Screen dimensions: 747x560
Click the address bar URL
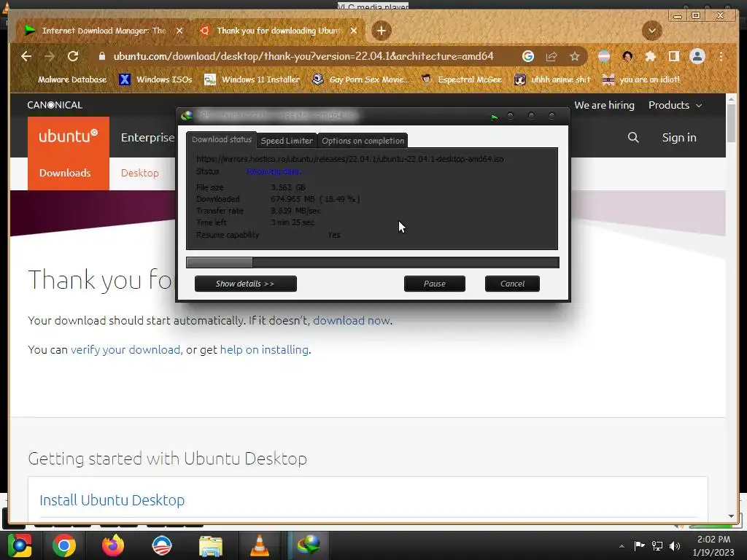(303, 56)
